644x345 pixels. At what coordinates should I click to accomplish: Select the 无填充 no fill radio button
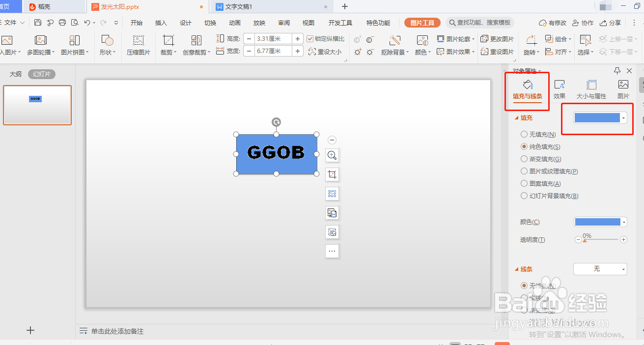pos(524,134)
